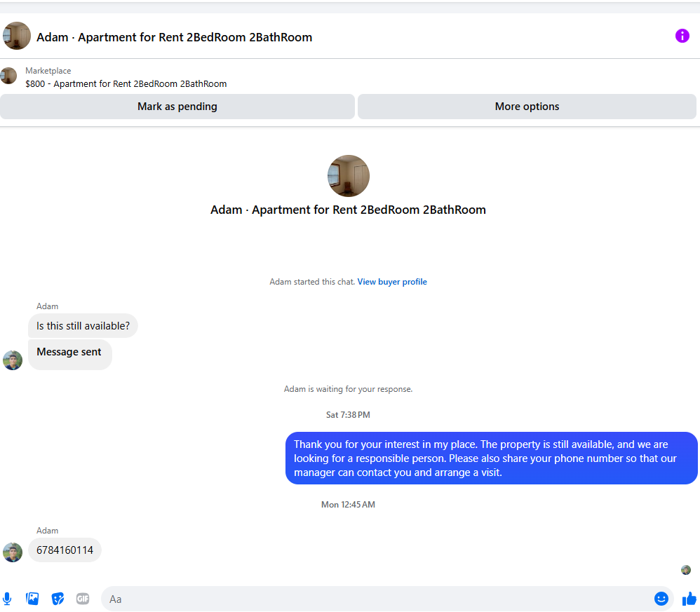This screenshot has height=612, width=700.
Task: Select the 6784160114 message bubble
Action: tap(65, 550)
